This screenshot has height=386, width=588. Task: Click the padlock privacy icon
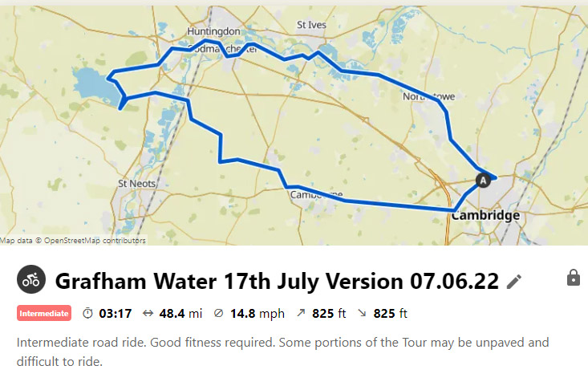pos(574,278)
